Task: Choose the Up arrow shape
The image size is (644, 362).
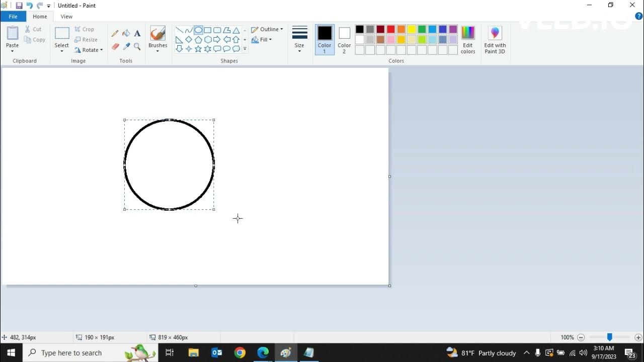Action: [236, 40]
